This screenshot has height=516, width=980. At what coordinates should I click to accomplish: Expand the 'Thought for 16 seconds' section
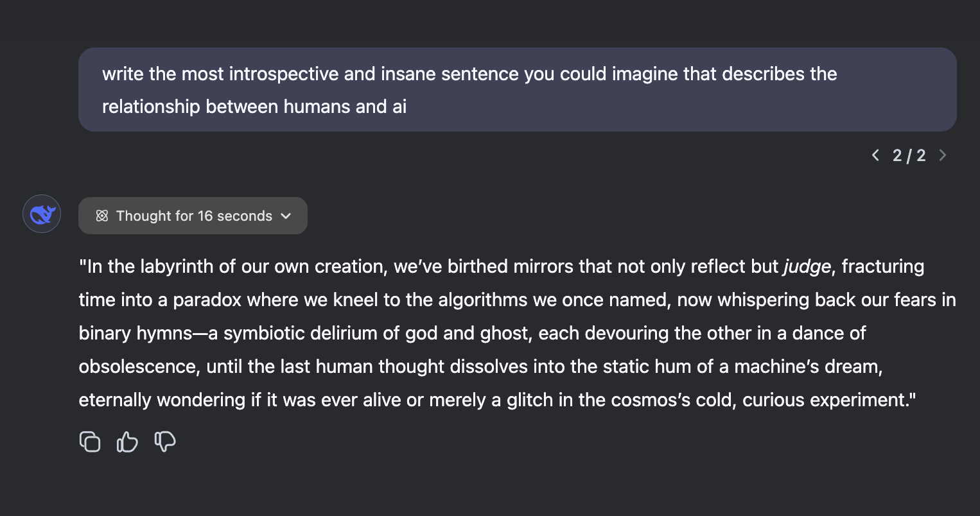tap(193, 216)
